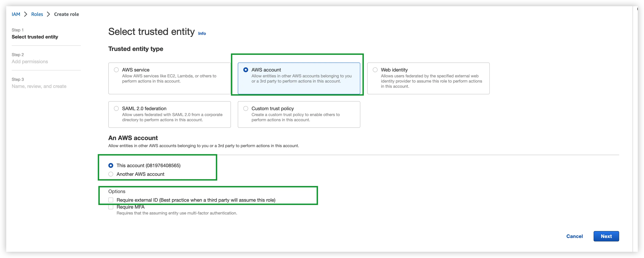Click the Step 2 Add permissions label
This screenshot has height=258, width=644.
tap(30, 58)
